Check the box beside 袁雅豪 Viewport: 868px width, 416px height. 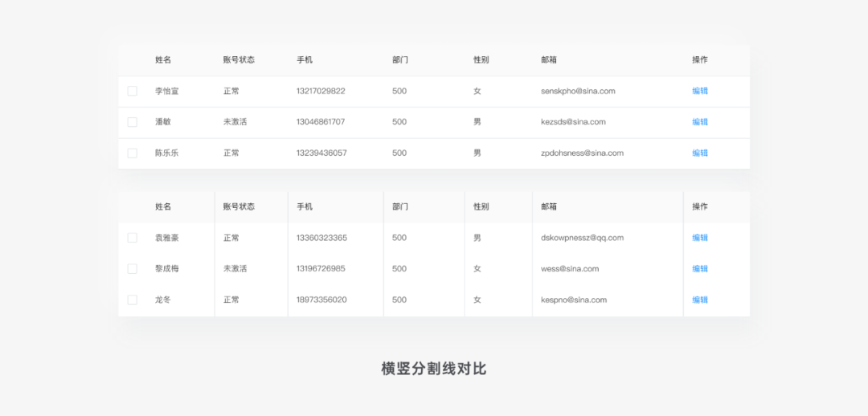[133, 238]
